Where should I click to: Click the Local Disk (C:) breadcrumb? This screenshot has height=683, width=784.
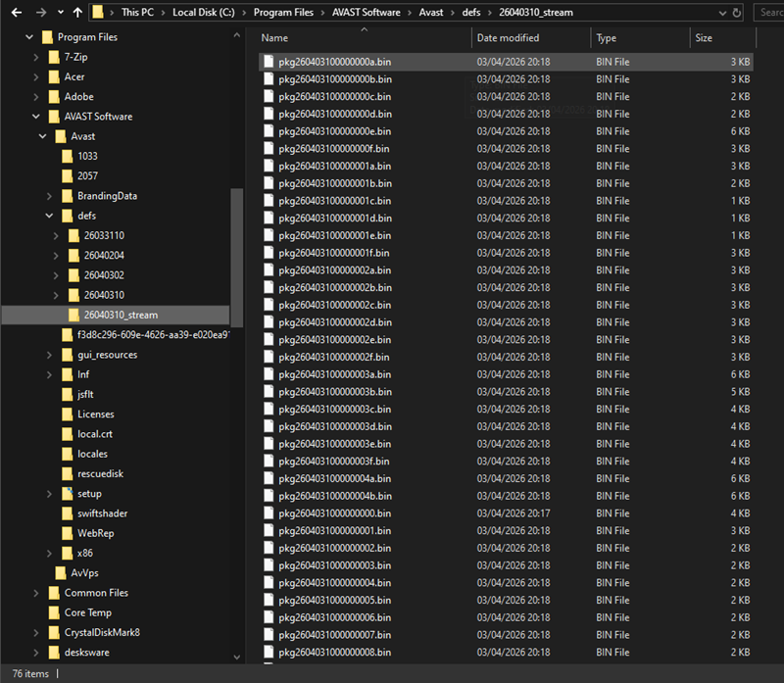[205, 13]
